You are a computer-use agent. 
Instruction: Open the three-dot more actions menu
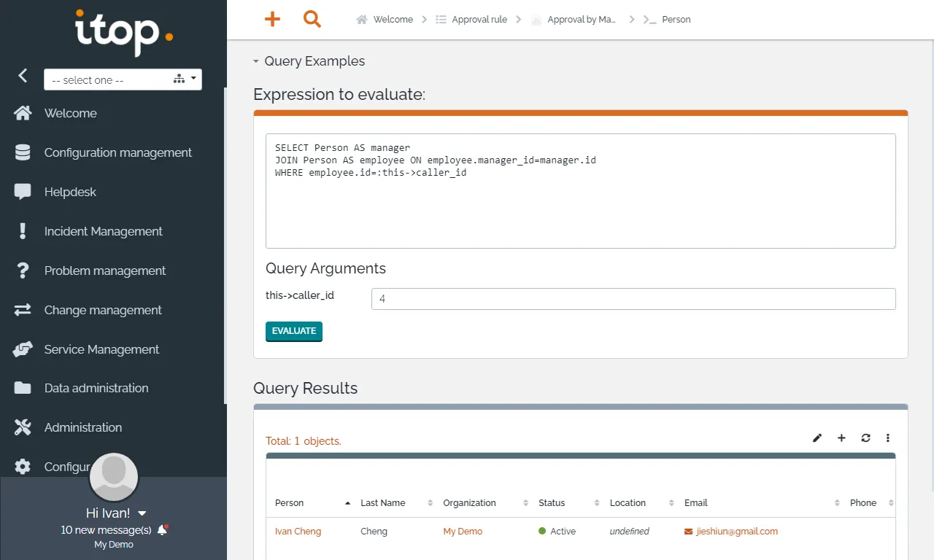888,438
